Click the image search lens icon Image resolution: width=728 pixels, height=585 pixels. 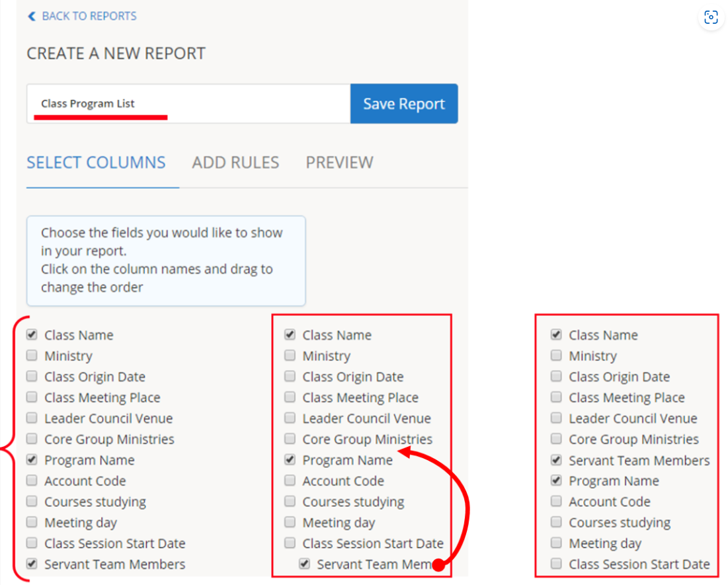[711, 18]
